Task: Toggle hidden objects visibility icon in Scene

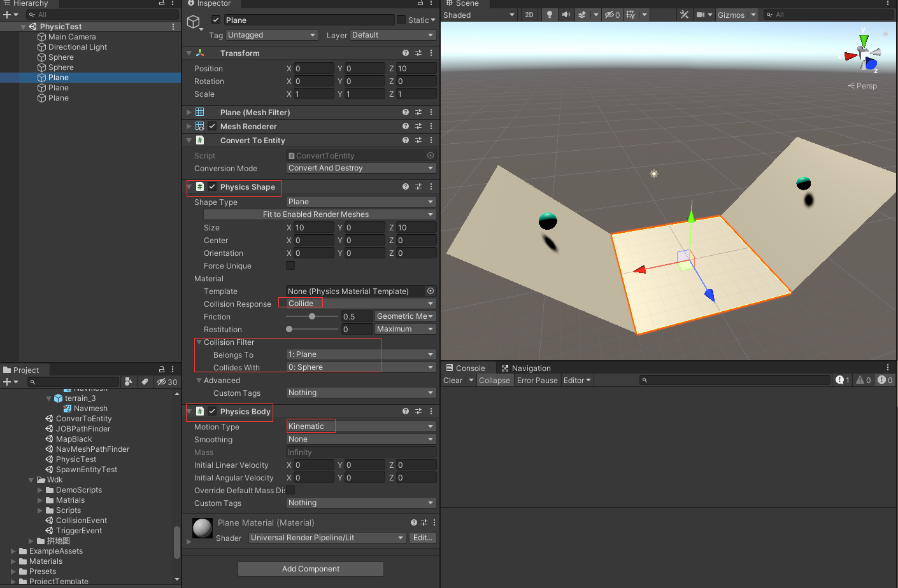Action: click(x=612, y=15)
